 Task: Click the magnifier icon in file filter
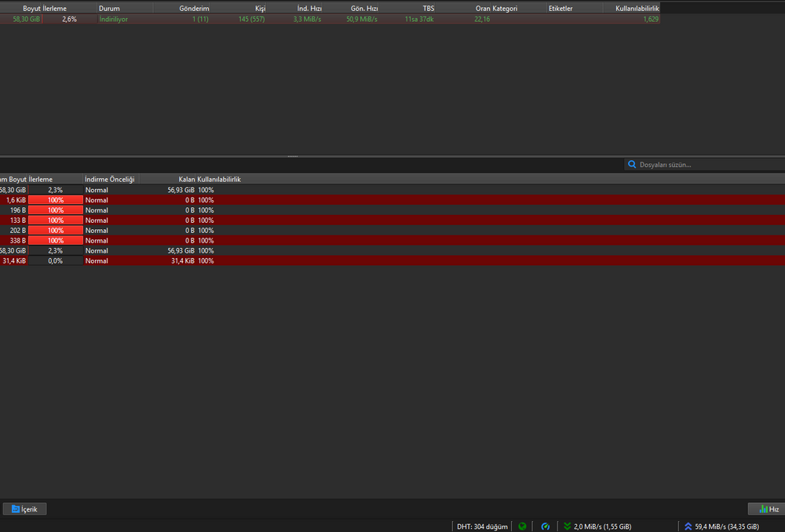point(632,165)
